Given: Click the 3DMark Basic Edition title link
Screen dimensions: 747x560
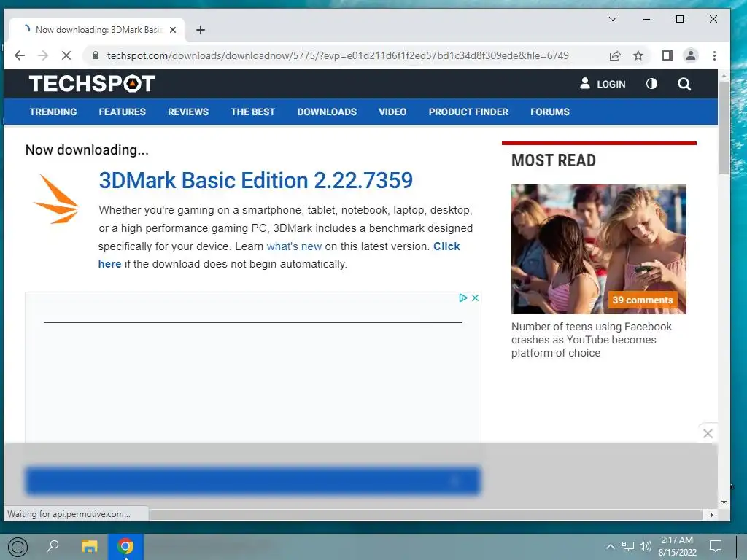Looking at the screenshot, I should [x=256, y=181].
